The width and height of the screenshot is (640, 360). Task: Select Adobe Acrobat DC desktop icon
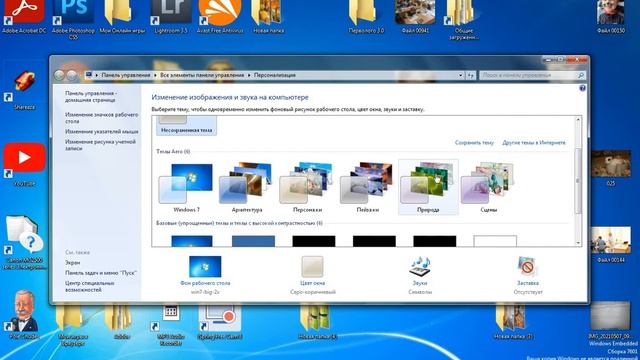coord(24,17)
